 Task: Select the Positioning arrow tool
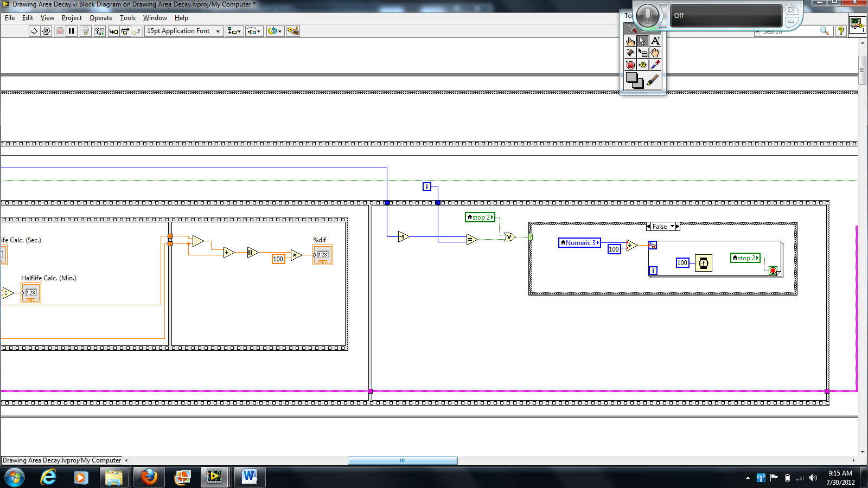click(643, 41)
